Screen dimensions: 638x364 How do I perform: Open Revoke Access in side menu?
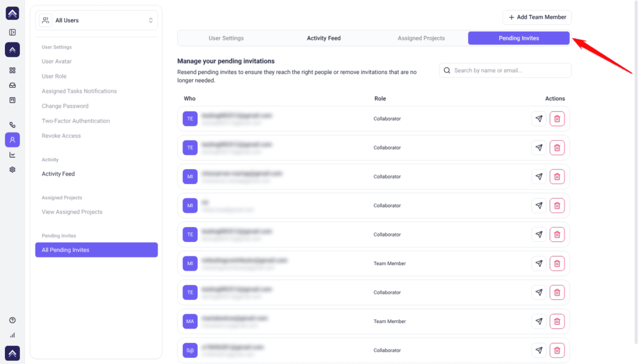click(x=61, y=136)
